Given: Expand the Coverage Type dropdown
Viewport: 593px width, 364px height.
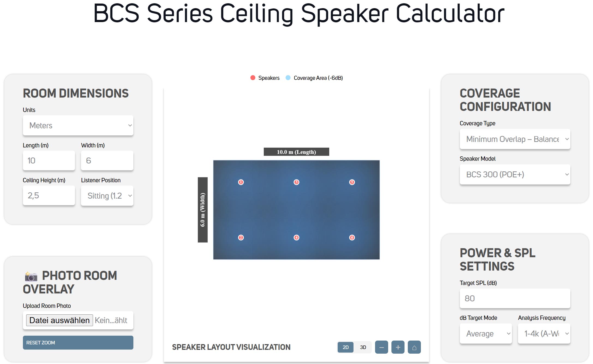Looking at the screenshot, I should tap(515, 139).
